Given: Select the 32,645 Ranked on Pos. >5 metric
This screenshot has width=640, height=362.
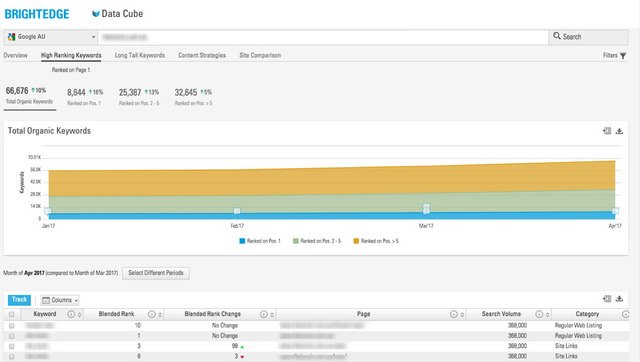Looking at the screenshot, I should pyautogui.click(x=193, y=97).
